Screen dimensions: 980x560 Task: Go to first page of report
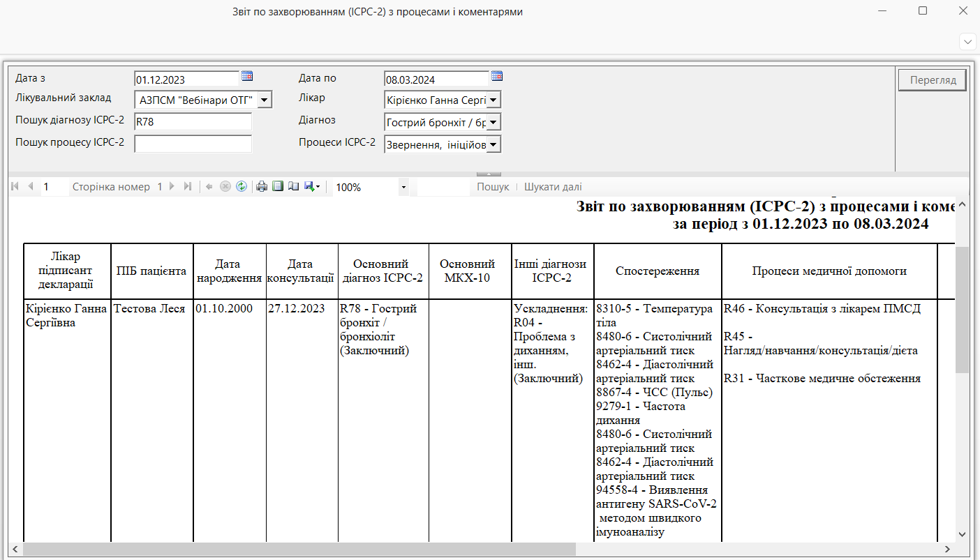(15, 187)
